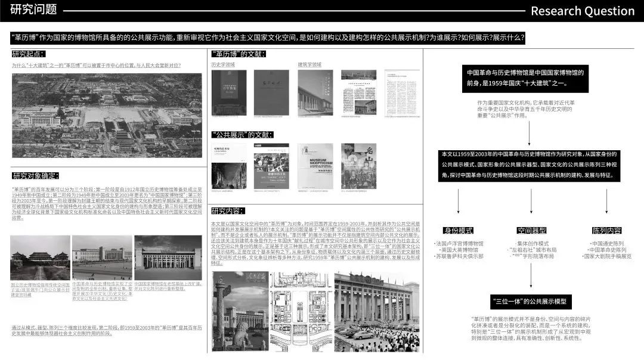This screenshot has height=360, width=644.
Task: Select the '身份模式' flowchart box
Action: click(x=458, y=231)
